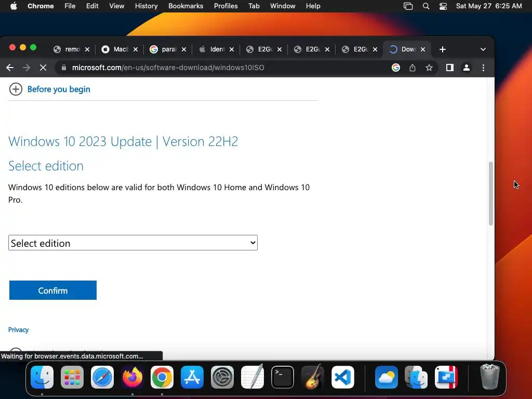Image resolution: width=532 pixels, height=399 pixels.
Task: Open the 'Select edition' dropdown
Action: pos(133,243)
